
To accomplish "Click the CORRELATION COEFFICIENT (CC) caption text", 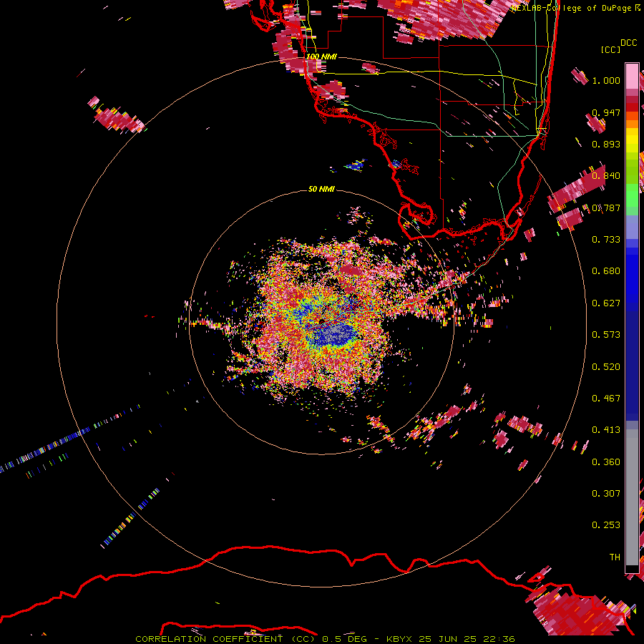I will [225, 639].
